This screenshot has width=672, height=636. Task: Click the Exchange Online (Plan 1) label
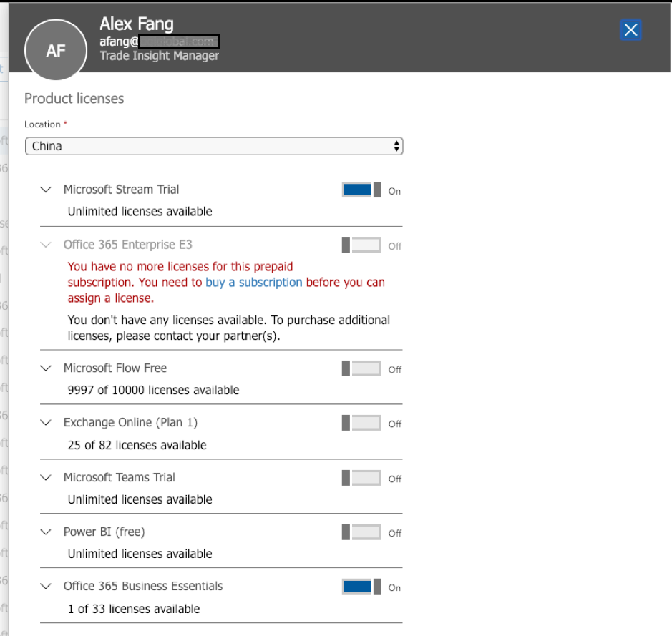[130, 422]
